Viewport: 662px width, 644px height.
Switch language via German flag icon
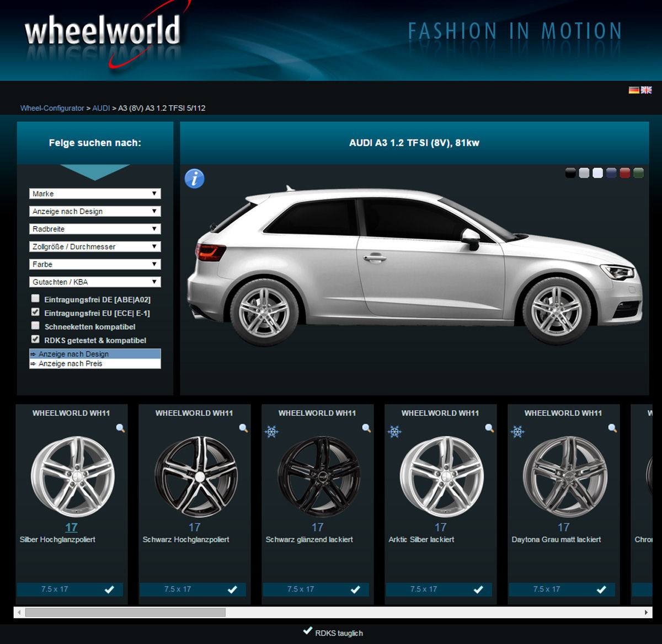pyautogui.click(x=634, y=90)
